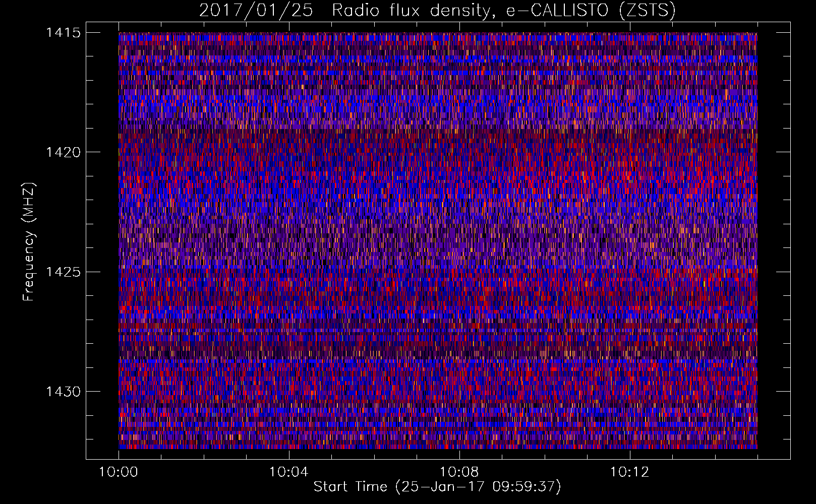The height and width of the screenshot is (504, 816).
Task: Click the 10:08 time axis label
Action: click(x=459, y=472)
